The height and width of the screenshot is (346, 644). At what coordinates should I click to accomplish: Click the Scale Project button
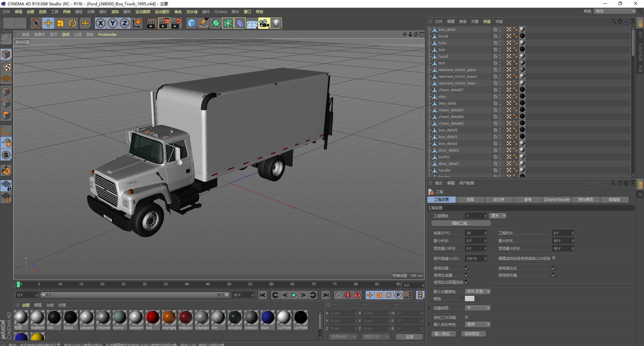(461, 223)
